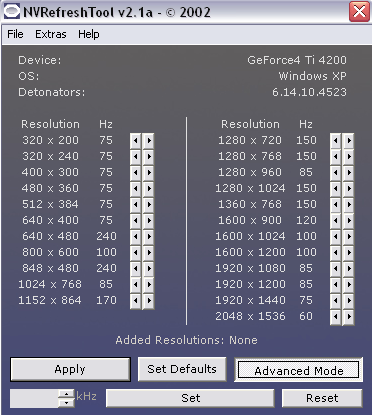Click right arrow for 1280 x 1024

pos(349,189)
